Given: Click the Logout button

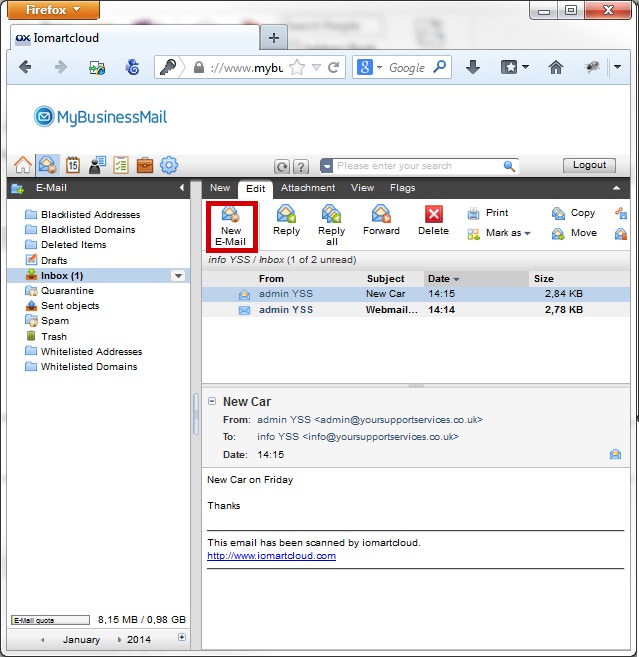Looking at the screenshot, I should pos(589,166).
